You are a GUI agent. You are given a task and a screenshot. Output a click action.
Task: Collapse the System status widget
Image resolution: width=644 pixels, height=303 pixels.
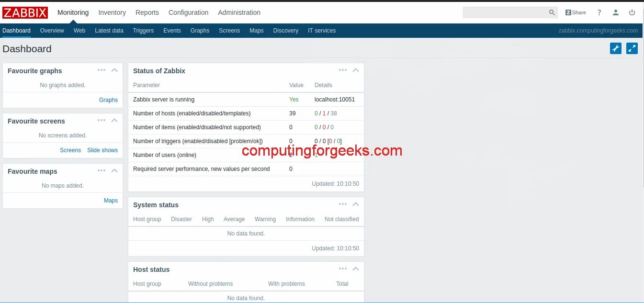(x=356, y=204)
